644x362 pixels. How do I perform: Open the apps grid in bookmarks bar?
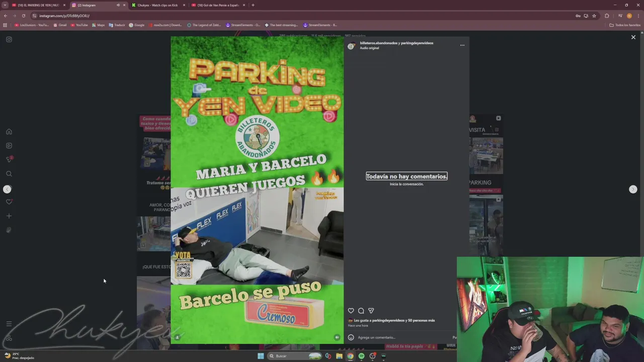(x=5, y=25)
